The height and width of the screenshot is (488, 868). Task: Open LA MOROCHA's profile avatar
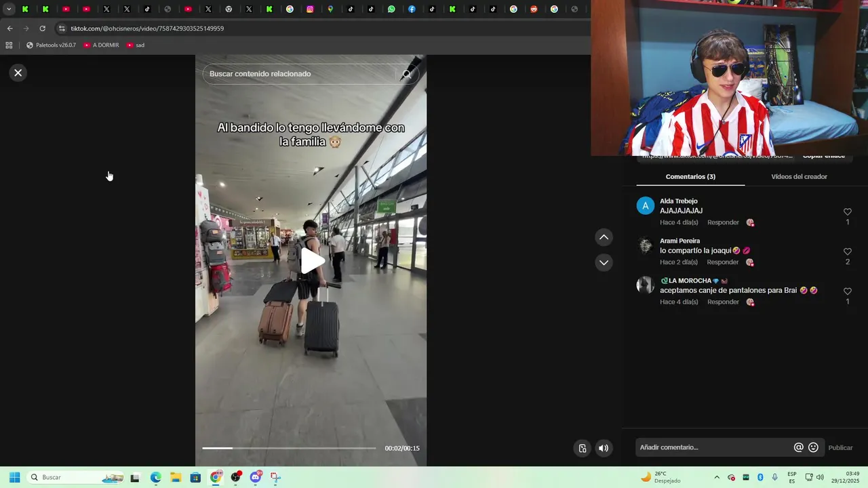(646, 285)
